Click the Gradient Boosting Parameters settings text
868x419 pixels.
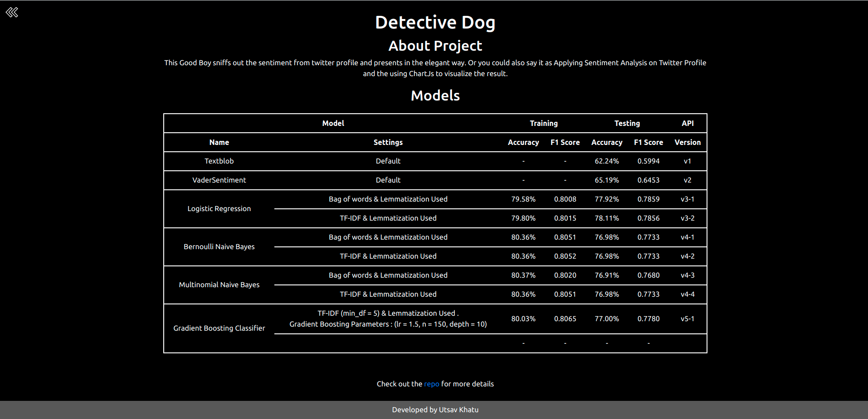coord(388,324)
